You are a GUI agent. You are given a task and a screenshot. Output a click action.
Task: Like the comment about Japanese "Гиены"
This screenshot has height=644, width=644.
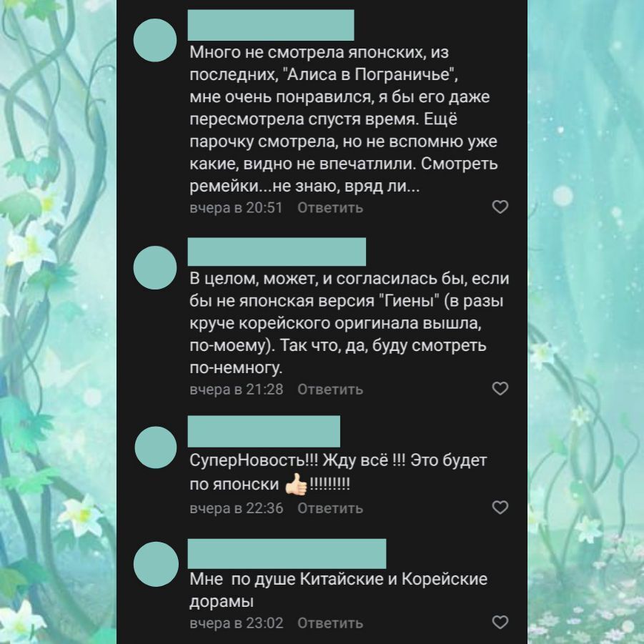coord(500,389)
